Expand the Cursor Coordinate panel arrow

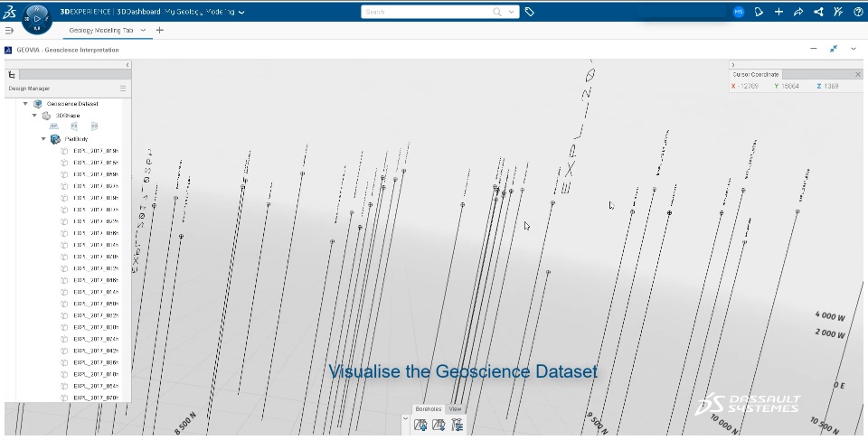coord(733,65)
